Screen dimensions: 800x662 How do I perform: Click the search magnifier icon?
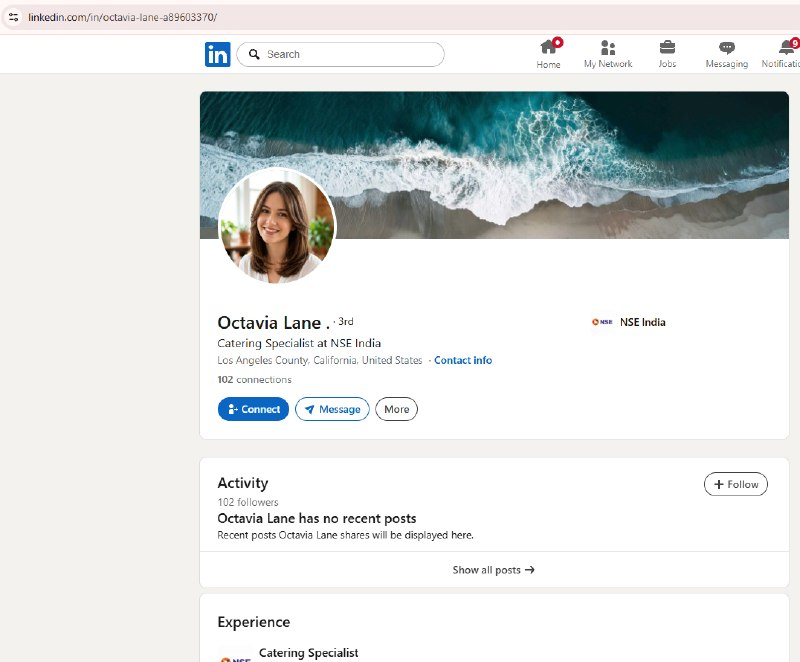pos(254,54)
